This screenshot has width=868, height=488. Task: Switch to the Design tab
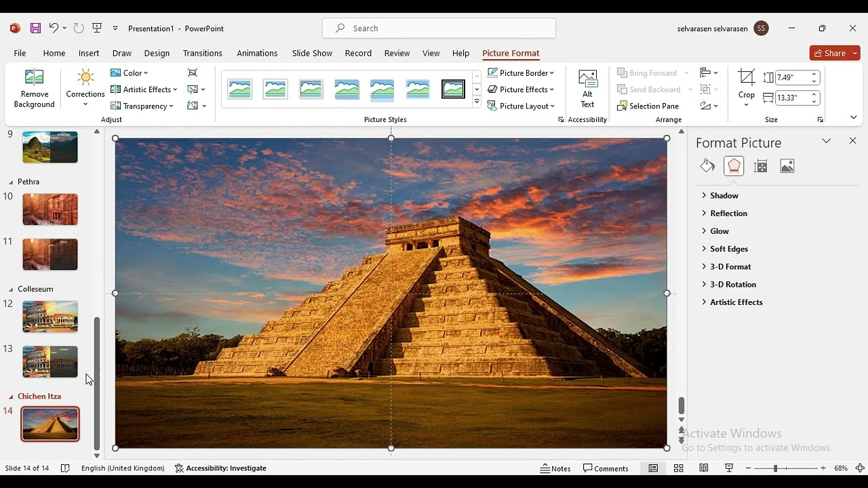(x=157, y=53)
